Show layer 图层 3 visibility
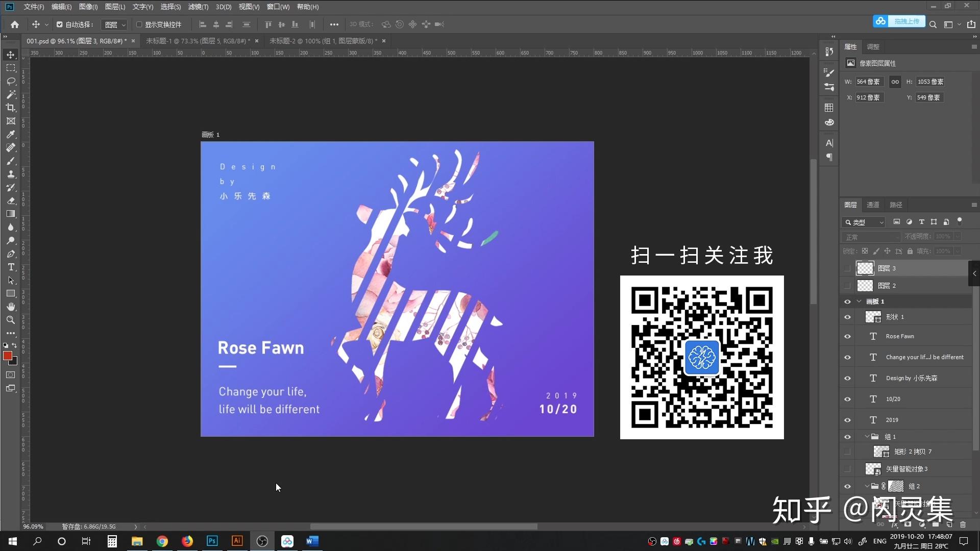Image resolution: width=980 pixels, height=551 pixels. tap(847, 268)
